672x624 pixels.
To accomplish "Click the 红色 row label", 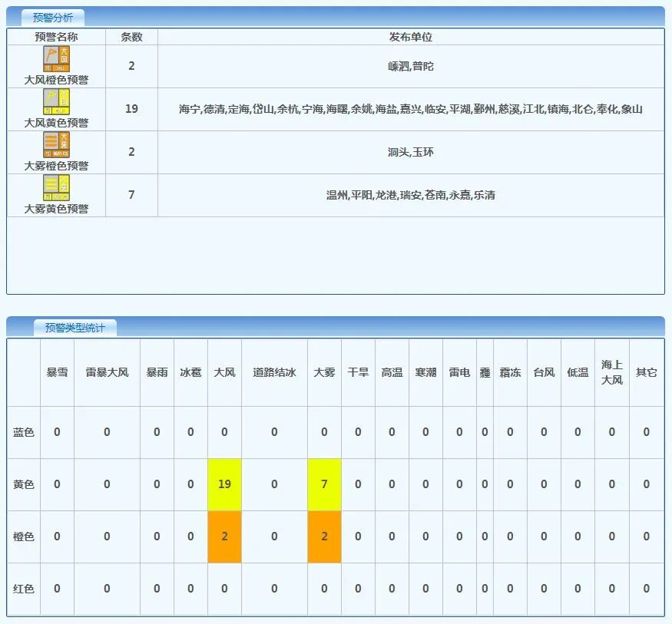I will [24, 589].
